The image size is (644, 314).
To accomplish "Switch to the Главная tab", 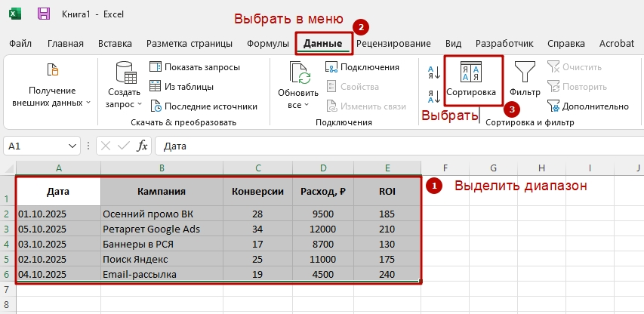I will point(65,44).
